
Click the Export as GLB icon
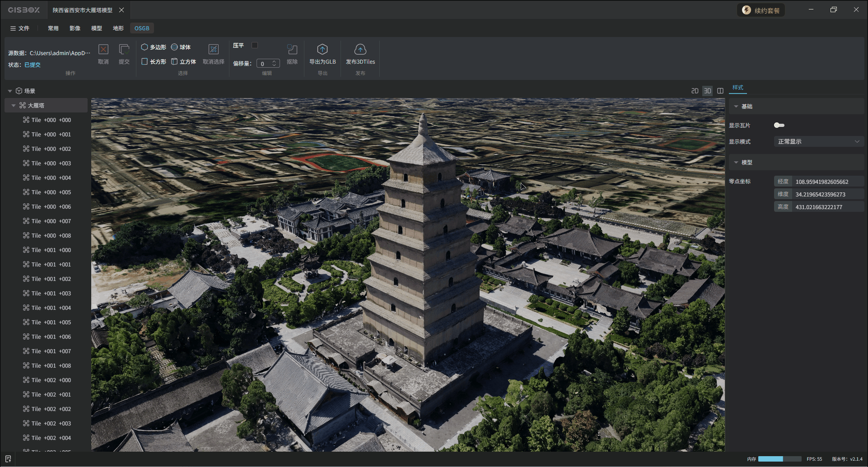322,50
